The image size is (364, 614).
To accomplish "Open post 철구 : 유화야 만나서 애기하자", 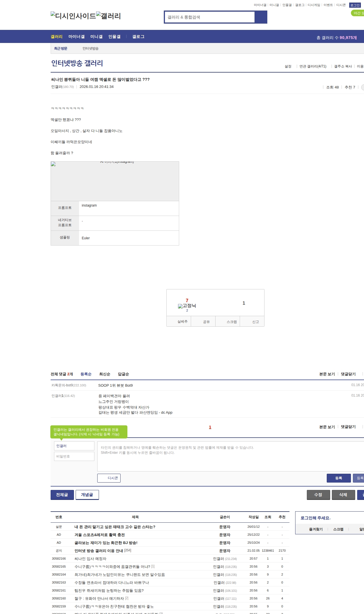I will click(99, 599).
